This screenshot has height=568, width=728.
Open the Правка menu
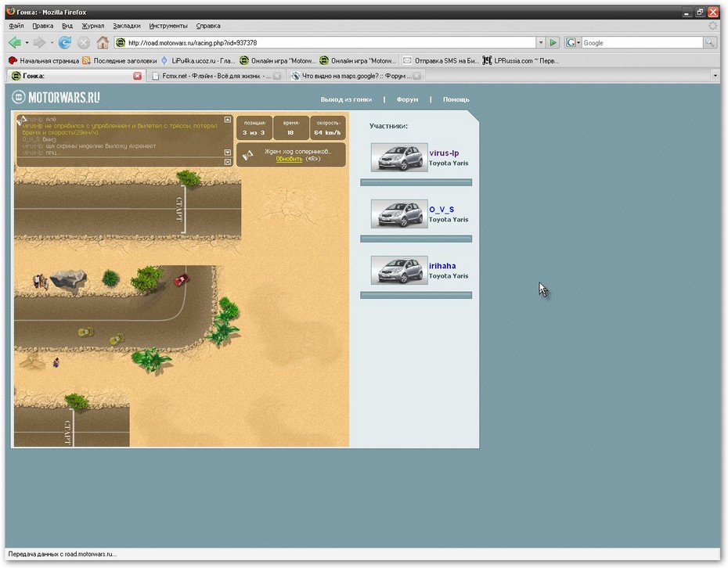click(43, 26)
